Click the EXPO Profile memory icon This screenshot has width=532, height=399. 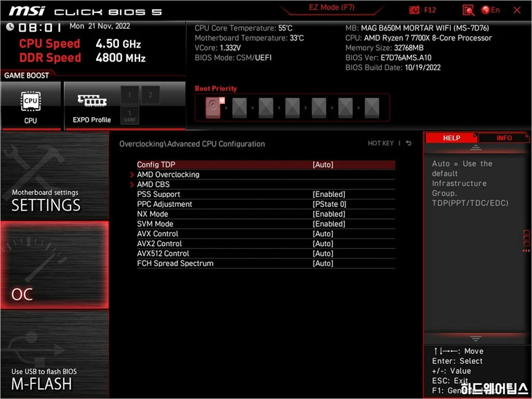[92, 100]
